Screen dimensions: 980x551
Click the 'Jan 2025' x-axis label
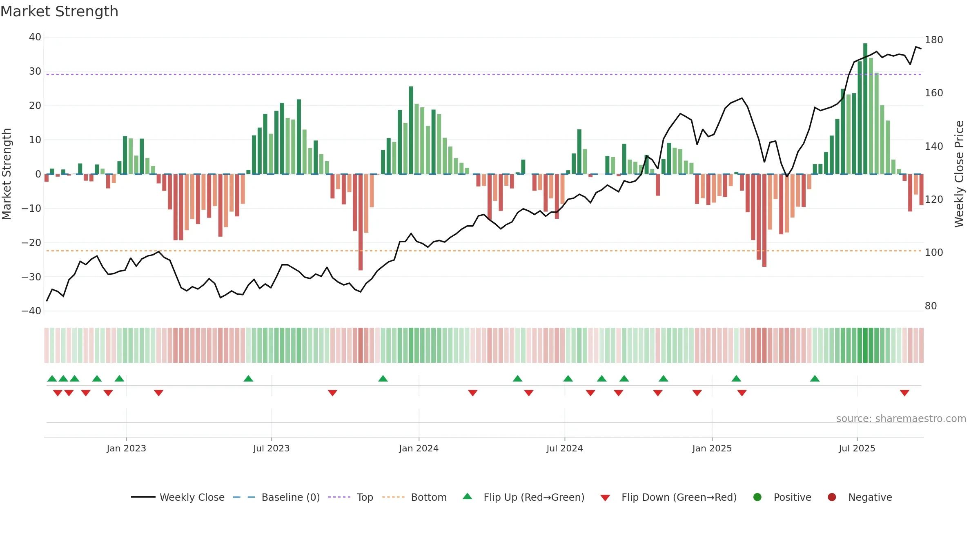[712, 448]
